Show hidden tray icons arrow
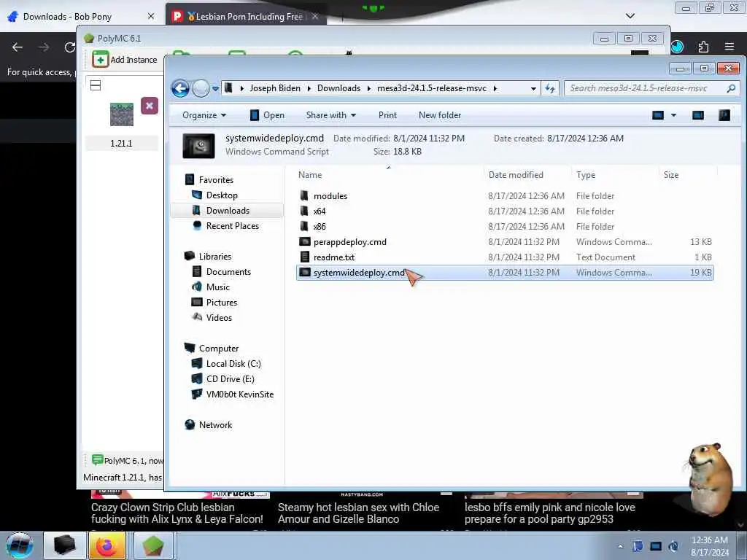The height and width of the screenshot is (560, 747). [x=620, y=546]
